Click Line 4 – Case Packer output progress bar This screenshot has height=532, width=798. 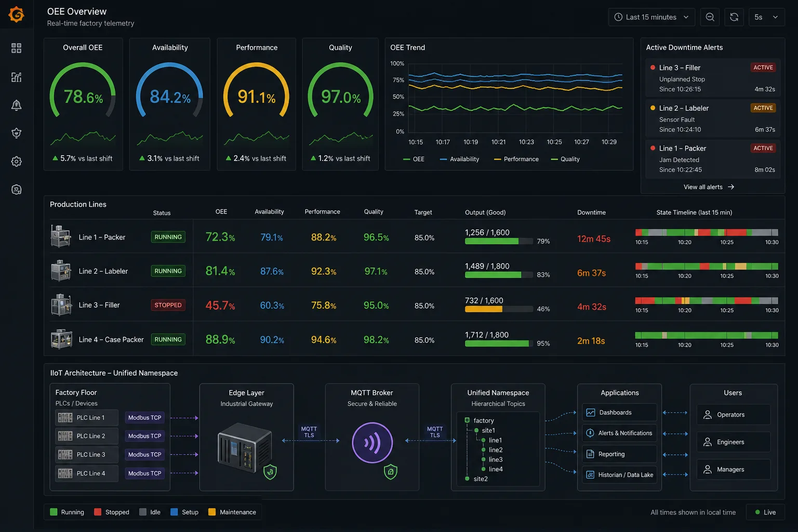(x=499, y=343)
